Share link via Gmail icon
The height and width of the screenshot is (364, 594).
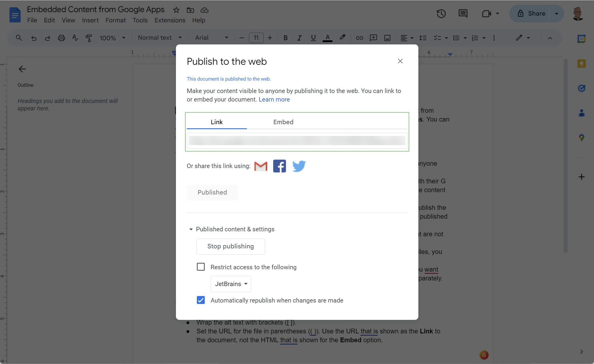point(261,166)
